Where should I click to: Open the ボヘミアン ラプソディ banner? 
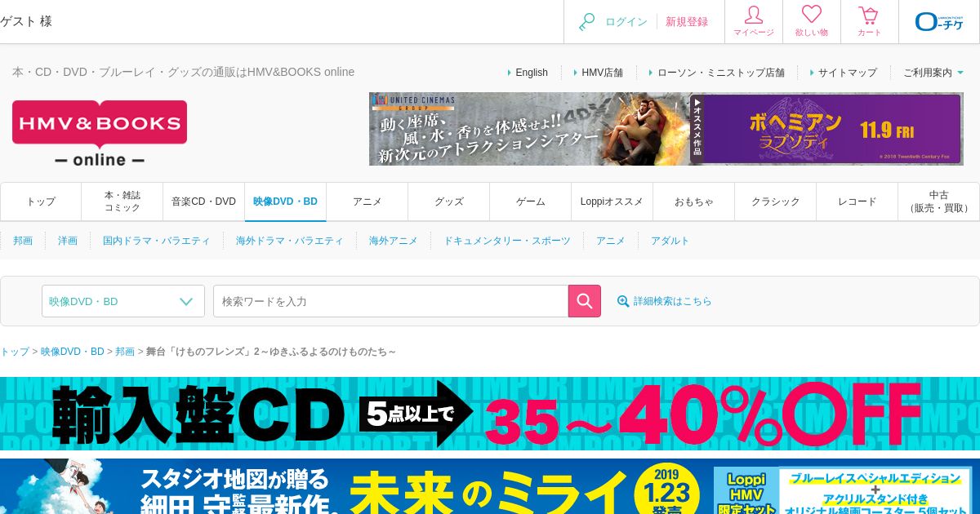[827, 129]
